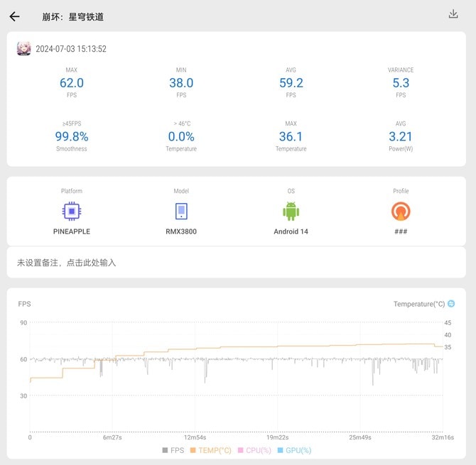476x465 pixels.
Task: Enable the GPU(%) legend series
Action: tap(294, 450)
